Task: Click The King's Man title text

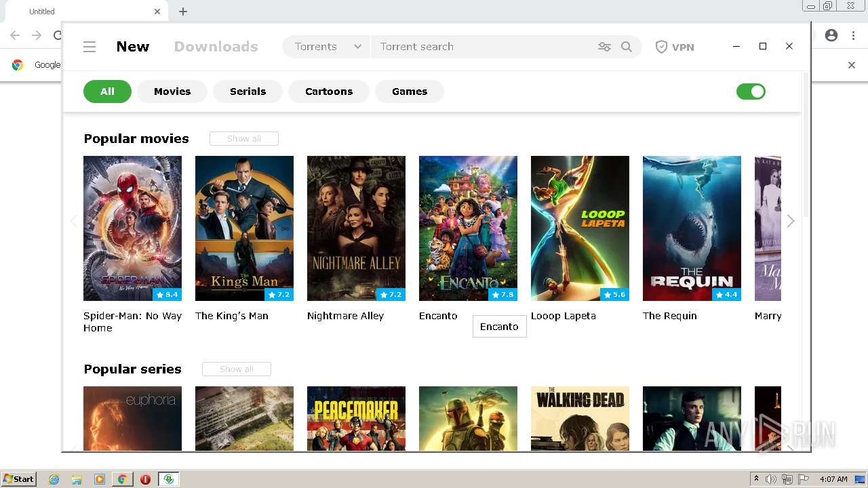Action: (232, 316)
